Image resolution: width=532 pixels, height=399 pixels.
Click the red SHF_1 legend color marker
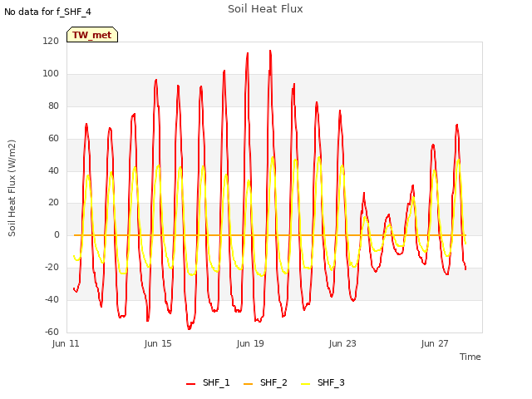[191, 384]
